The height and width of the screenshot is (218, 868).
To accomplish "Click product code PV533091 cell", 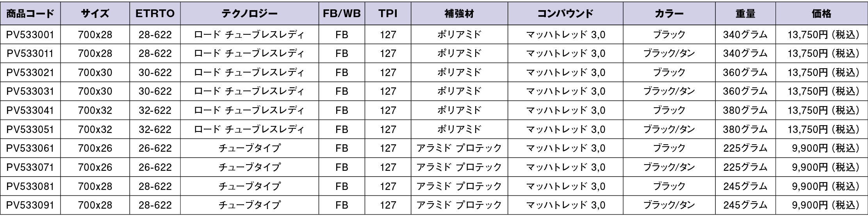I will click(x=30, y=205).
